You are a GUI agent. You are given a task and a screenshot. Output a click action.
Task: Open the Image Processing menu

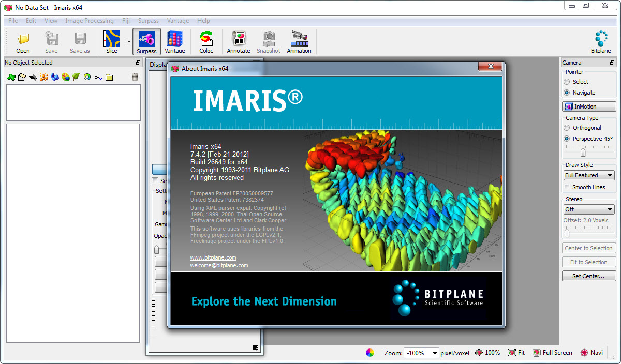[x=90, y=21]
